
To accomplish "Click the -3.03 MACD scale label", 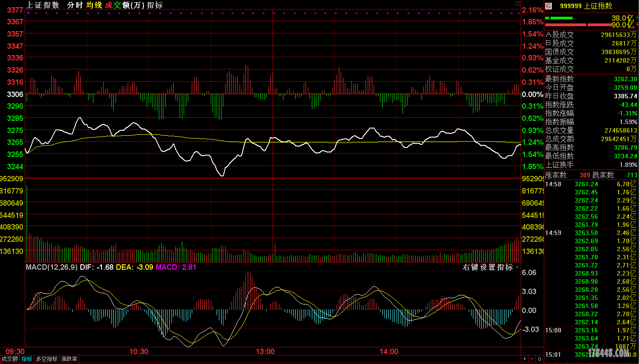I will [530, 329].
